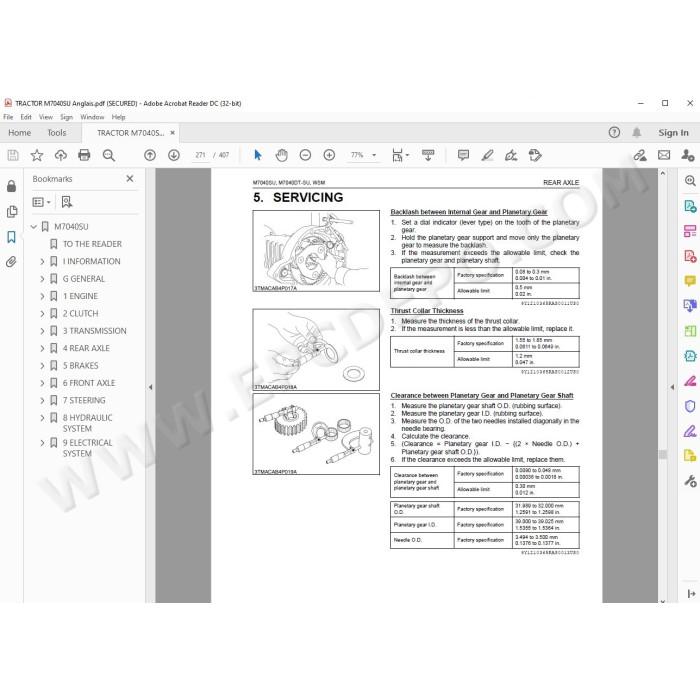Share file with other people
The width and height of the screenshot is (700, 700).
688,155
